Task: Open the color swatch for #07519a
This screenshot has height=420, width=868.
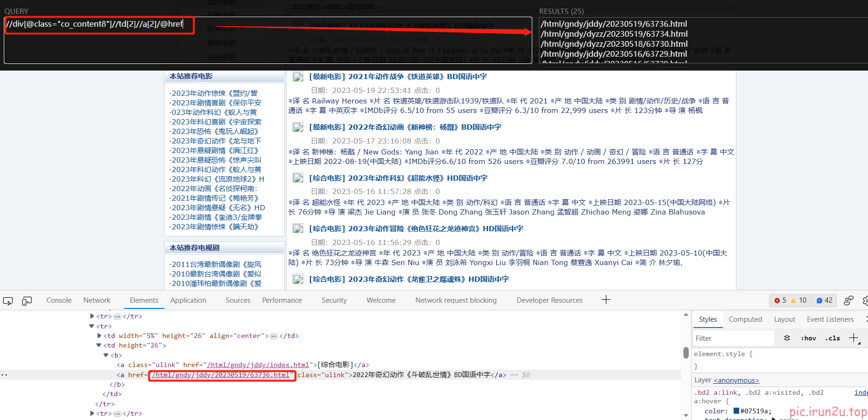Action: 736,411
